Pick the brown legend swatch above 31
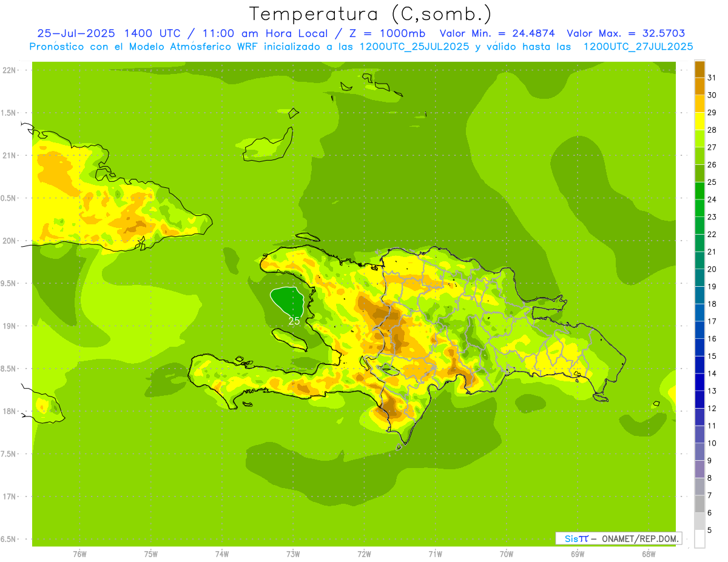The image size is (728, 562). [x=699, y=69]
